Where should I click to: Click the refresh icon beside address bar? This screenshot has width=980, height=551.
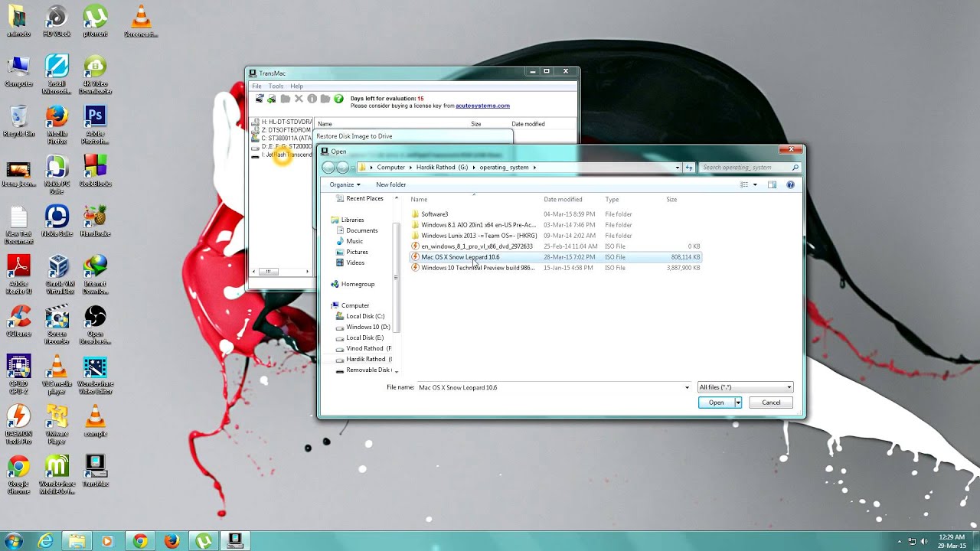[689, 168]
